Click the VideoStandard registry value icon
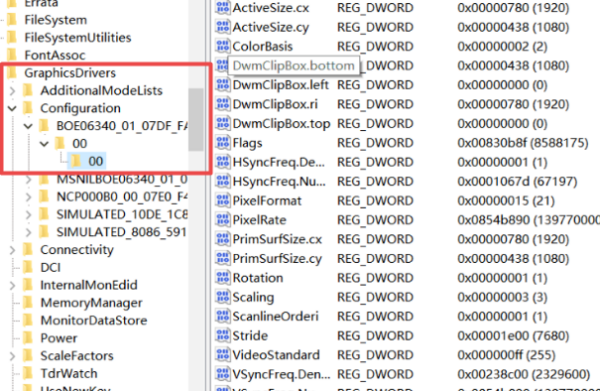The height and width of the screenshot is (391, 600). [x=222, y=355]
